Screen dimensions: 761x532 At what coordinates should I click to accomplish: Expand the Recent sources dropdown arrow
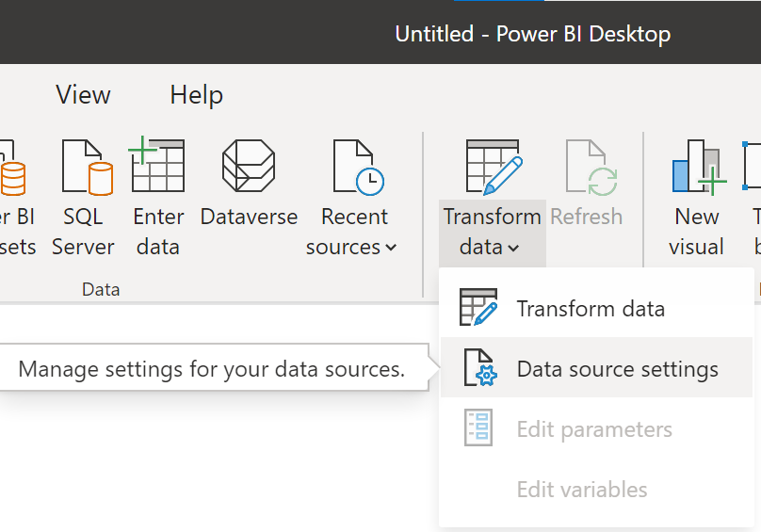coord(391,248)
